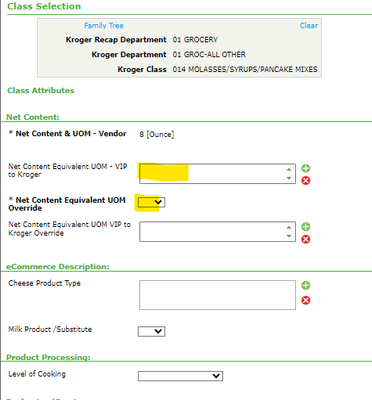Remove a Cheese Product Type value

(x=306, y=300)
